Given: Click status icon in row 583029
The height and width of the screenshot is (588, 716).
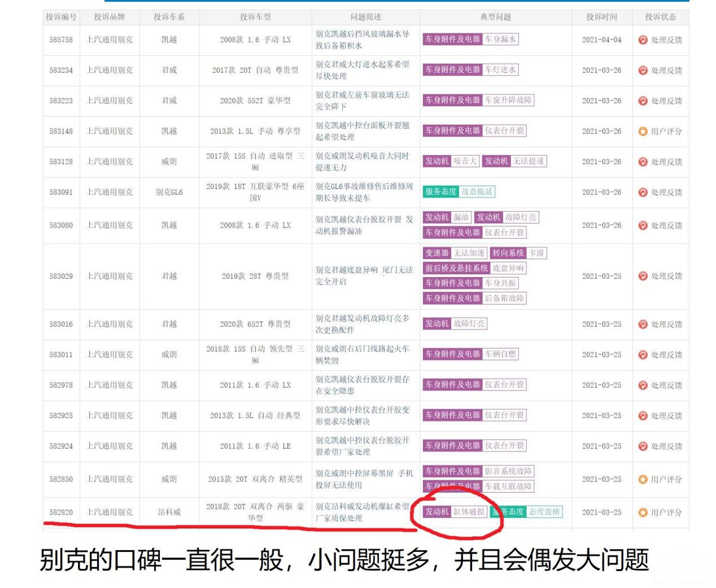Looking at the screenshot, I should (x=643, y=276).
